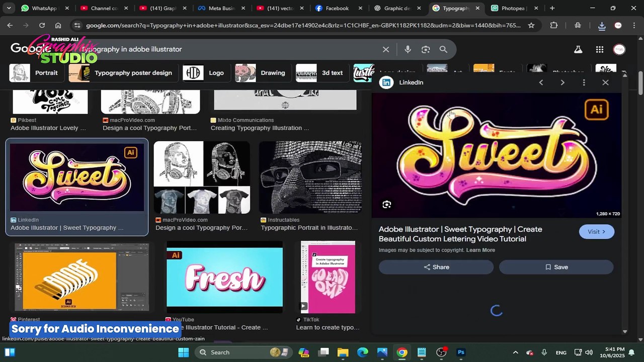
Task: Open Search Labs flask icon
Action: (578, 49)
